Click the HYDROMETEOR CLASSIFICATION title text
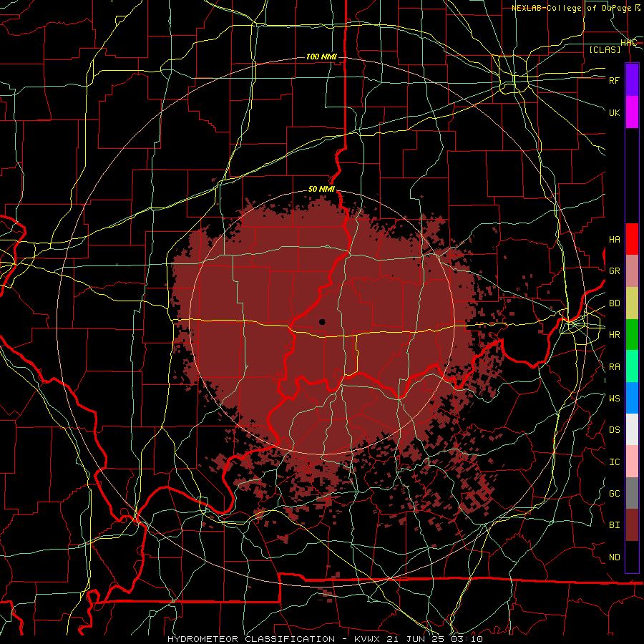Viewport: 644px width, 644px height. (251, 639)
